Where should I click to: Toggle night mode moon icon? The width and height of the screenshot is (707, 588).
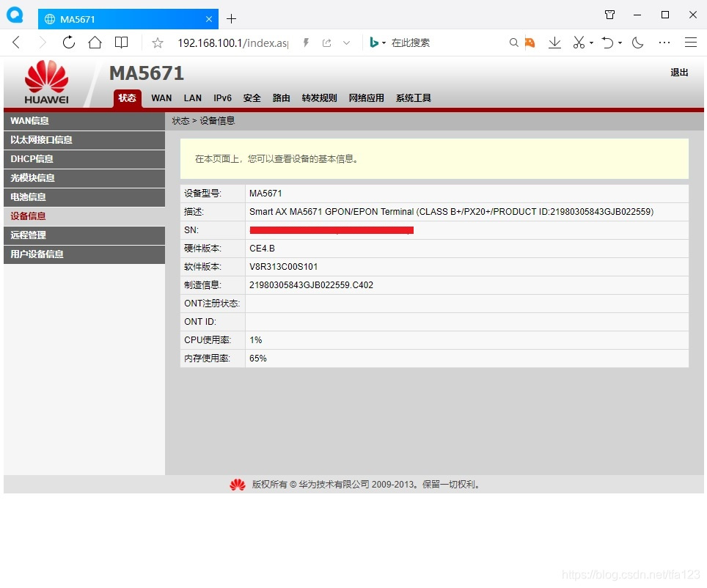pos(637,43)
